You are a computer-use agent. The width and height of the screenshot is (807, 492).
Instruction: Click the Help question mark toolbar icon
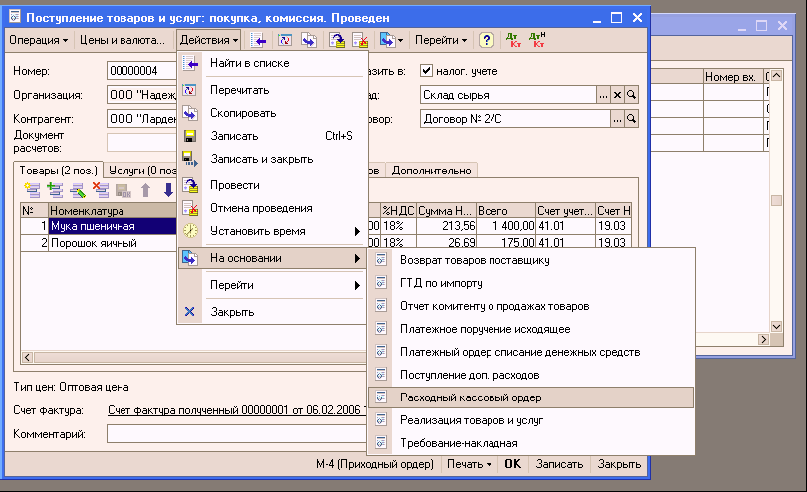point(486,40)
